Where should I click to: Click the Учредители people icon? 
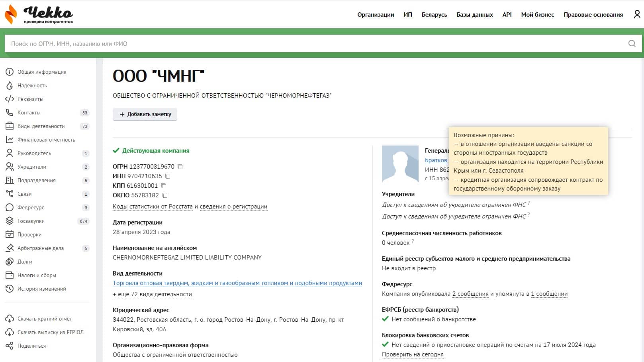10,167
